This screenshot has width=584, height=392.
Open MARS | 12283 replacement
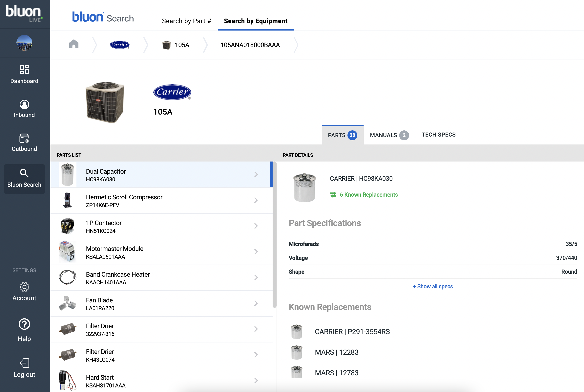point(337,352)
